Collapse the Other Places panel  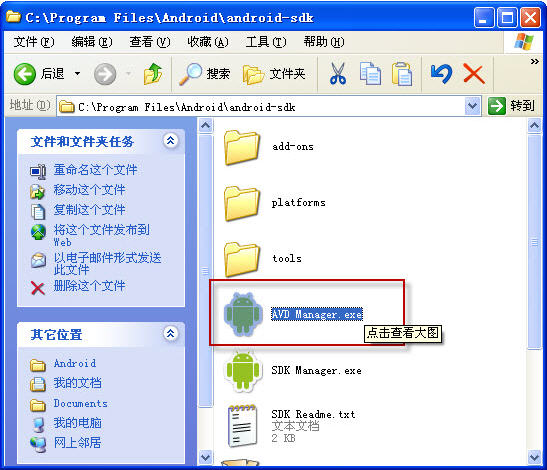[x=171, y=334]
